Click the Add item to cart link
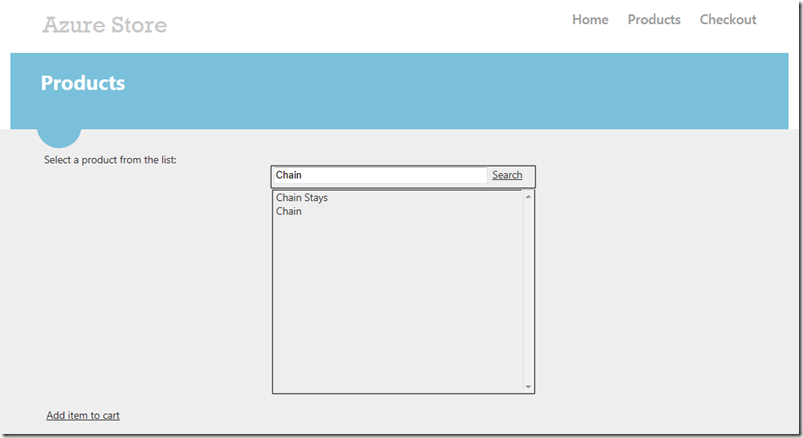The width and height of the screenshot is (803, 438). 83,415
